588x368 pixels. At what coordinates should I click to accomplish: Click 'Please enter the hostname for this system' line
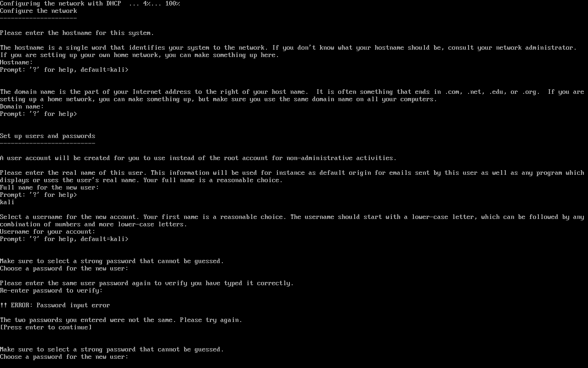pos(77,33)
